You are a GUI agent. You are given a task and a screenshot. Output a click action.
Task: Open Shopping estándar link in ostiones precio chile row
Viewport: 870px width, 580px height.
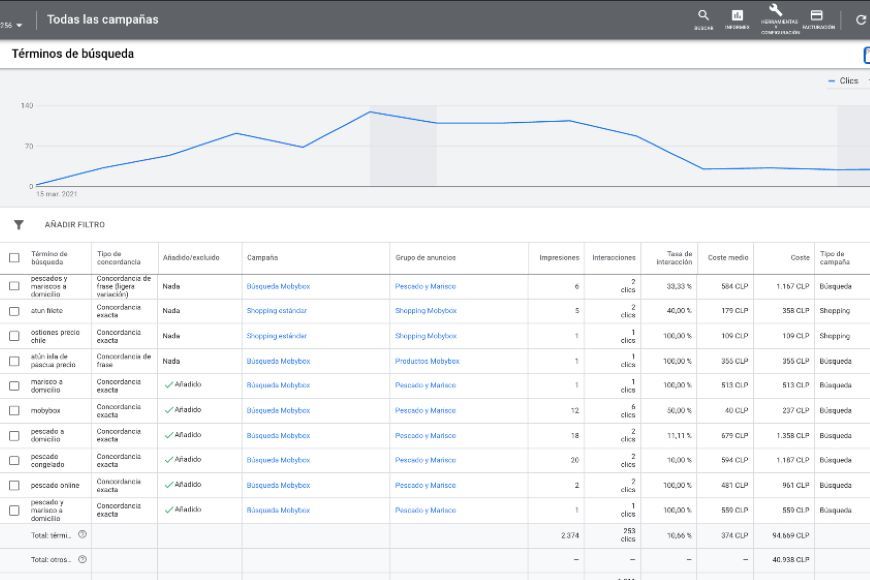coord(276,336)
